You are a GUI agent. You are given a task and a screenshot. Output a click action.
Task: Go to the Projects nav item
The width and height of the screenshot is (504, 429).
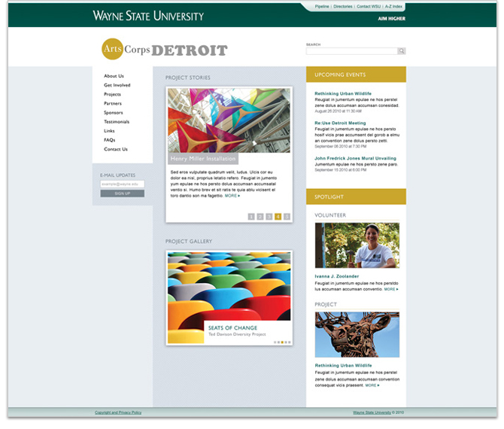112,94
